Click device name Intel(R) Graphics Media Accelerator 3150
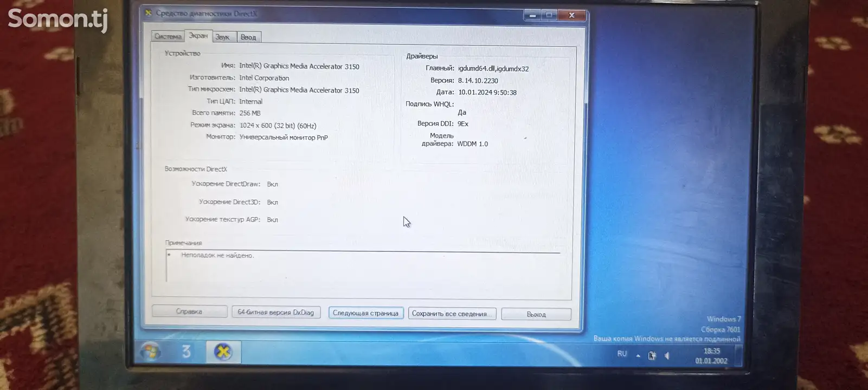 click(x=299, y=66)
